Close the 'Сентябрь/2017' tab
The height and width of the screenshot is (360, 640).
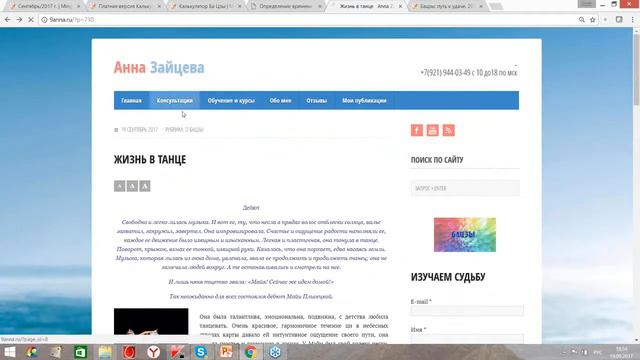pos(78,7)
